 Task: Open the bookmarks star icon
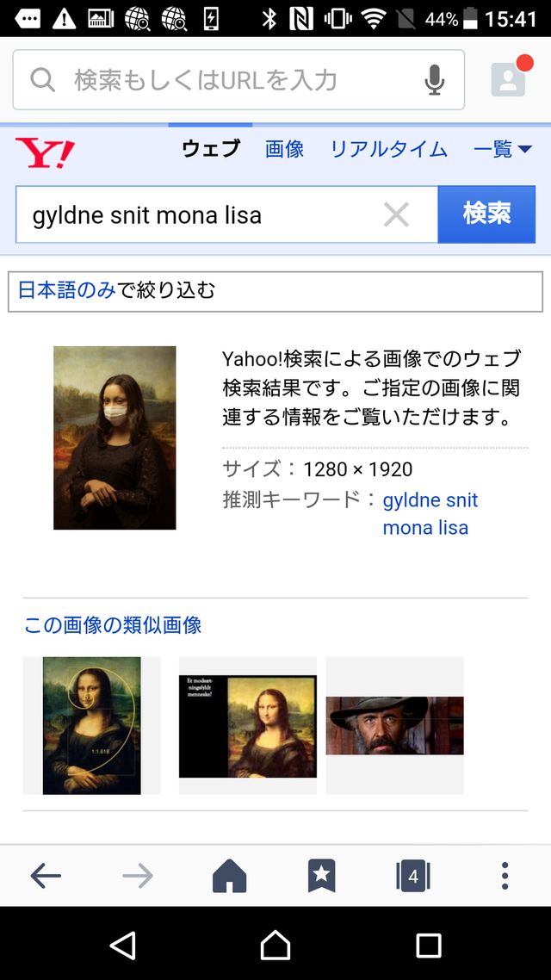tap(321, 877)
